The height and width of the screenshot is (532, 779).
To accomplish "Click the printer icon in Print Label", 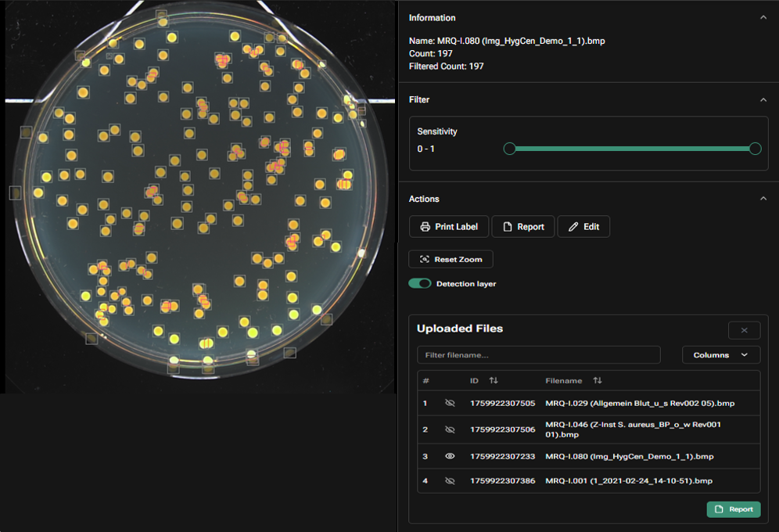I will [425, 227].
